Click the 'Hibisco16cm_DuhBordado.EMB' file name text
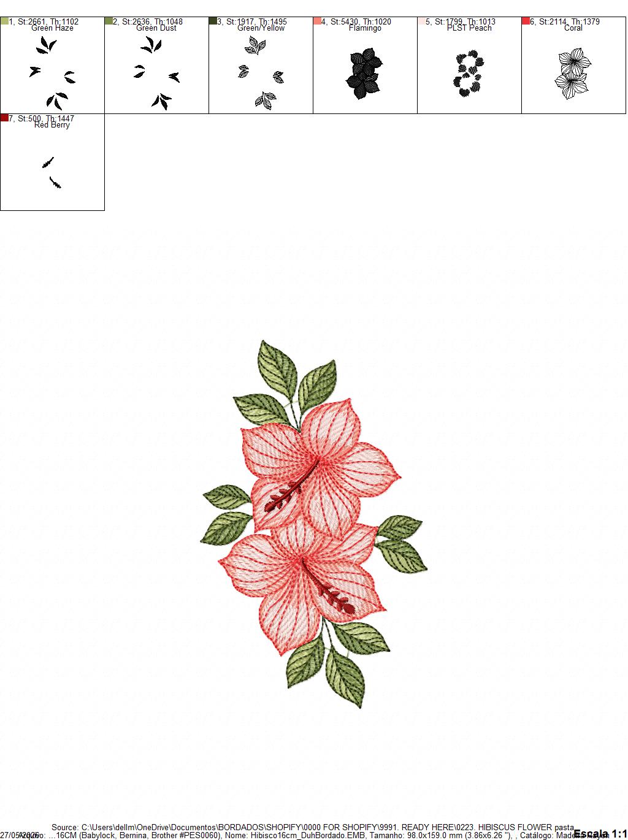 tap(308, 835)
